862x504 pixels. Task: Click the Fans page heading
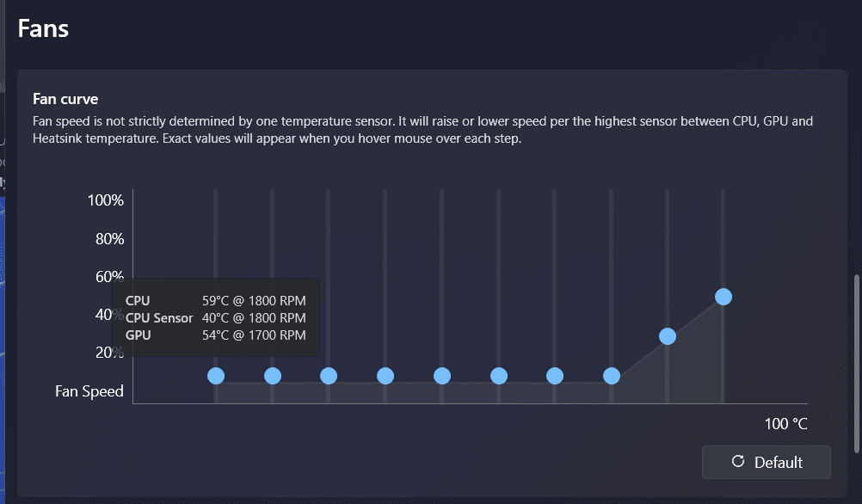pyautogui.click(x=43, y=28)
